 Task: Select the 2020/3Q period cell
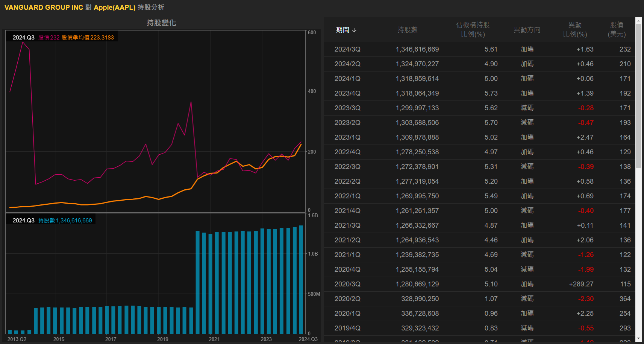tap(347, 284)
